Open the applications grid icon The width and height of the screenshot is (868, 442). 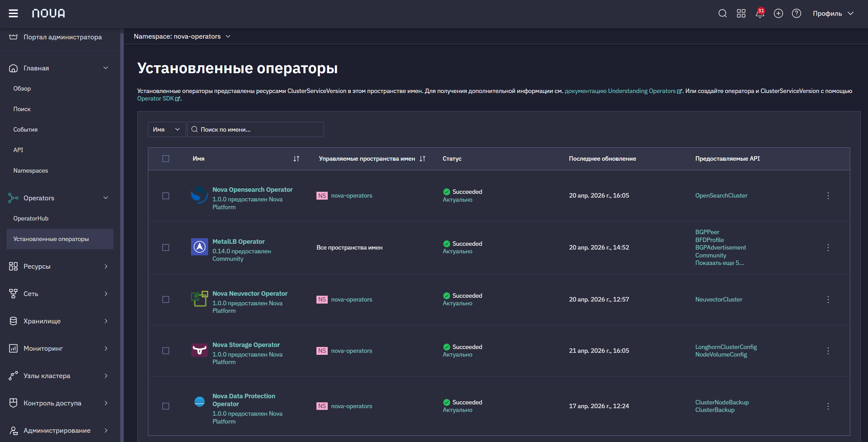click(x=741, y=13)
